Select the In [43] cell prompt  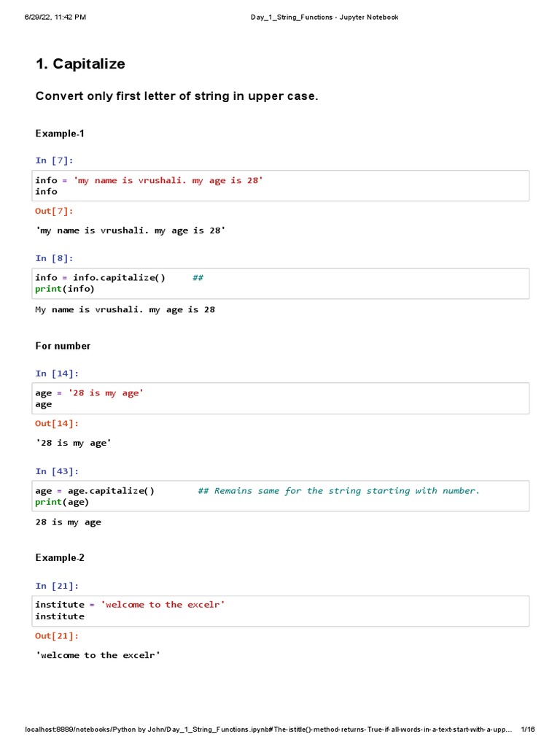click(x=57, y=471)
